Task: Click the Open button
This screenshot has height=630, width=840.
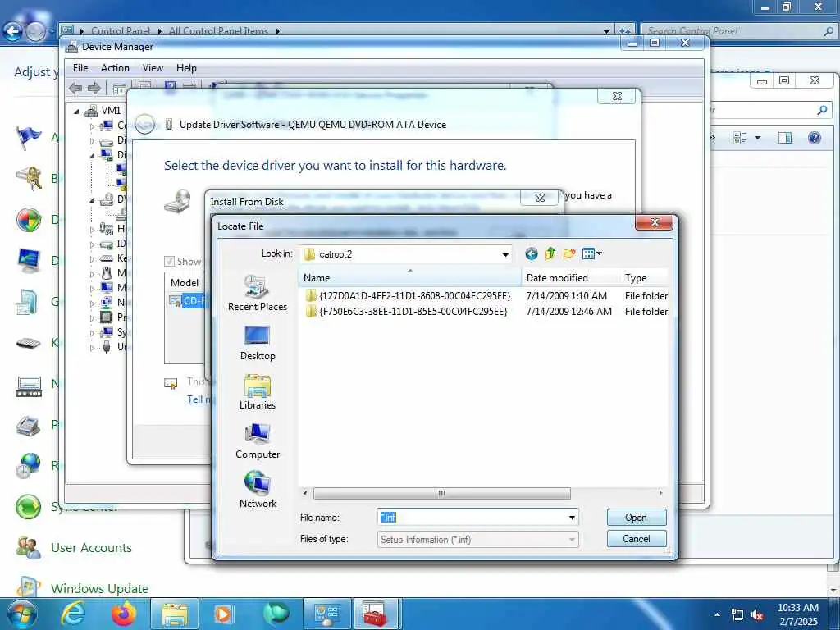Action: (637, 518)
